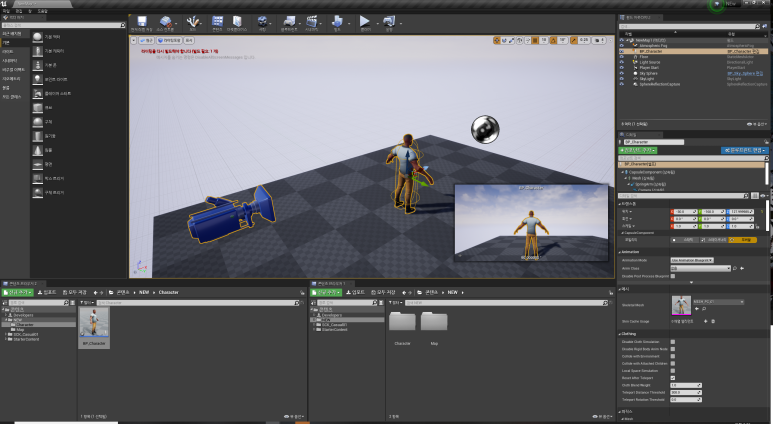Select the Point Light placement icon

[x=37, y=79]
